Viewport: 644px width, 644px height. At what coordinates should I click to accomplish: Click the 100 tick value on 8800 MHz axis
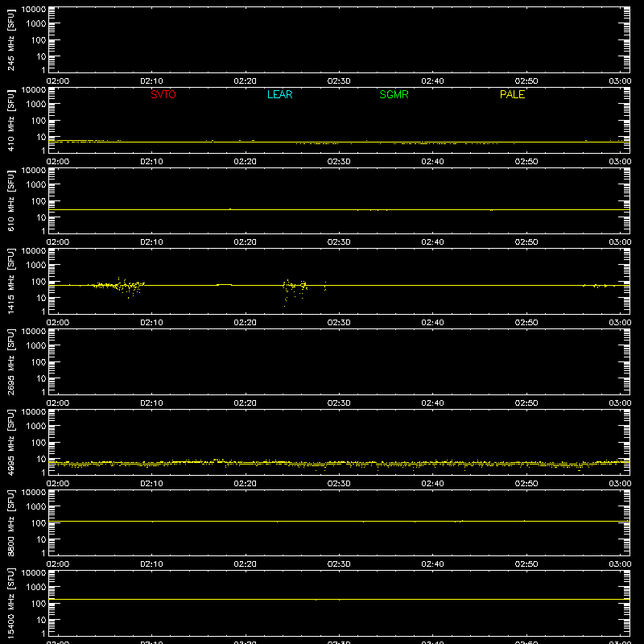tap(39, 522)
